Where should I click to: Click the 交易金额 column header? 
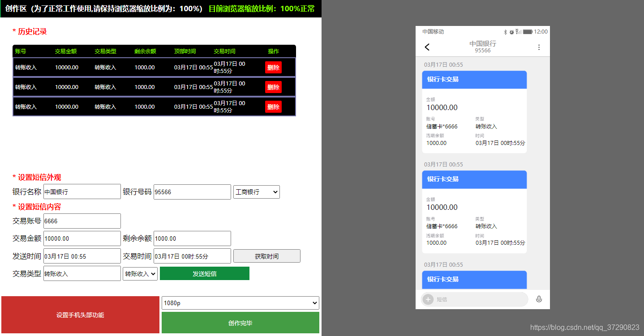coord(66,51)
